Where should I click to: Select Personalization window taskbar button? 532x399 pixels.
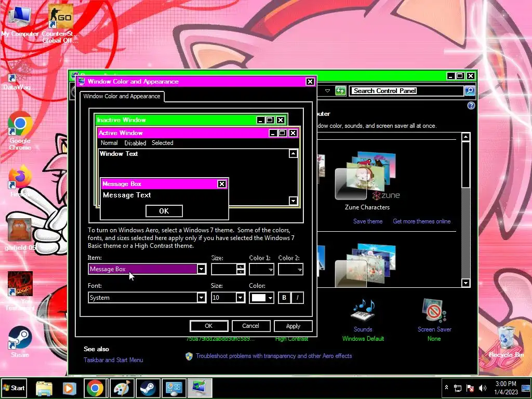[200, 388]
